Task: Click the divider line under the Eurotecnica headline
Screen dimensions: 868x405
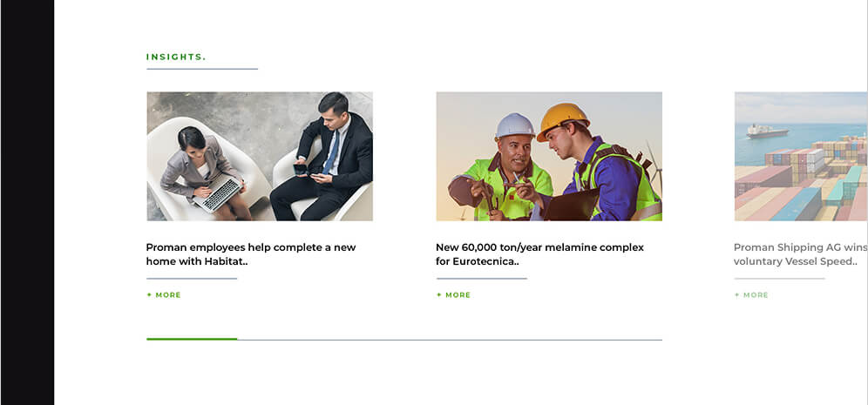Action: [x=482, y=279]
